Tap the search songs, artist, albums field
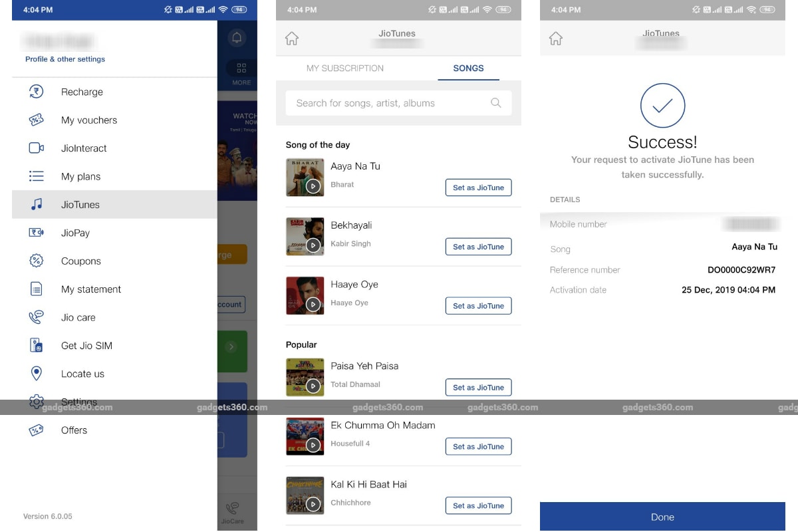The width and height of the screenshot is (798, 532). point(398,103)
